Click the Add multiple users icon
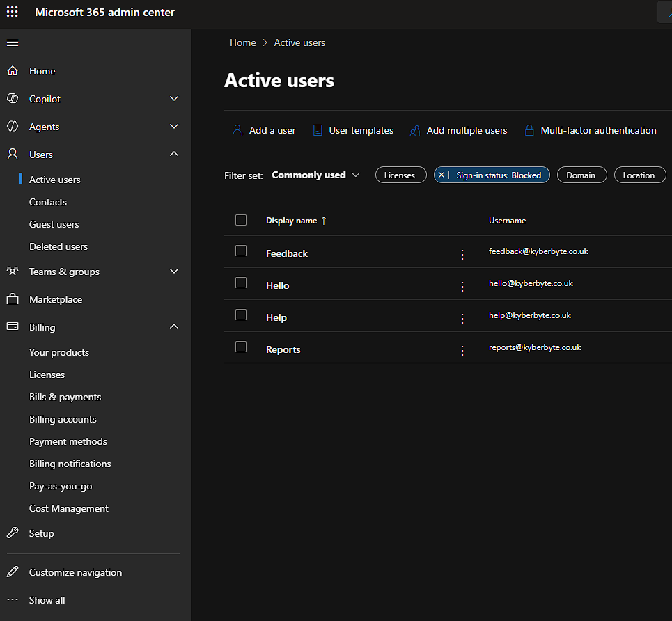 (415, 130)
